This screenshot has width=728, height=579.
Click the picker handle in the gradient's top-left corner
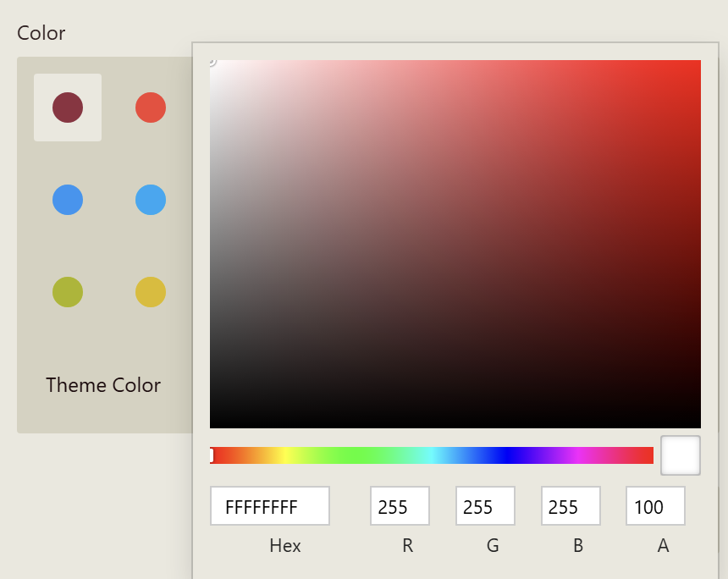[211, 61]
